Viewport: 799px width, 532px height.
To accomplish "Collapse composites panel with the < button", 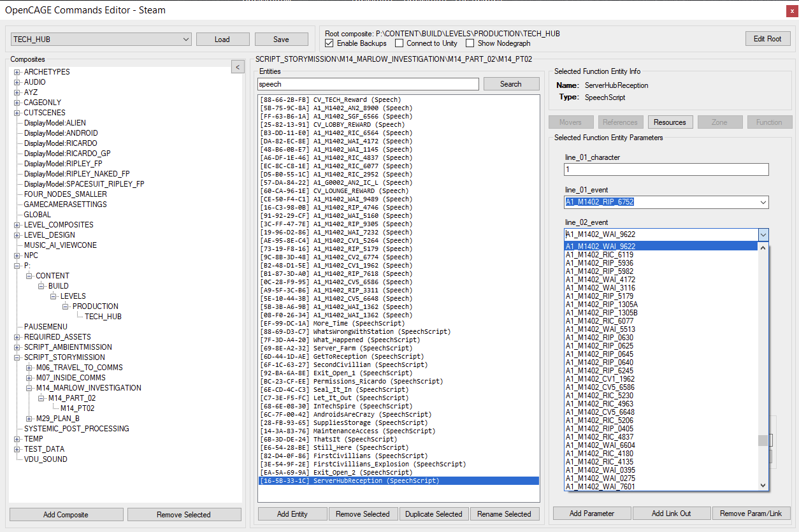I will point(236,67).
